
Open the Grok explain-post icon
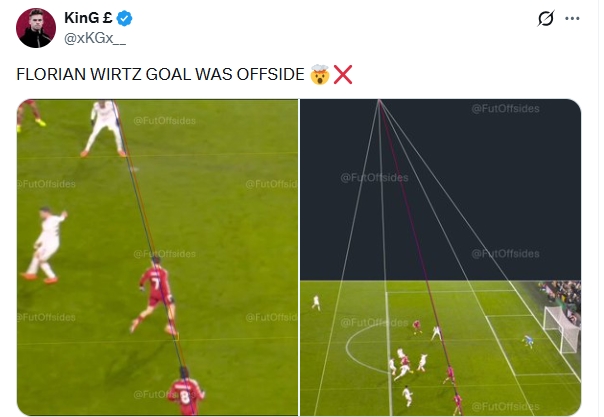click(546, 18)
